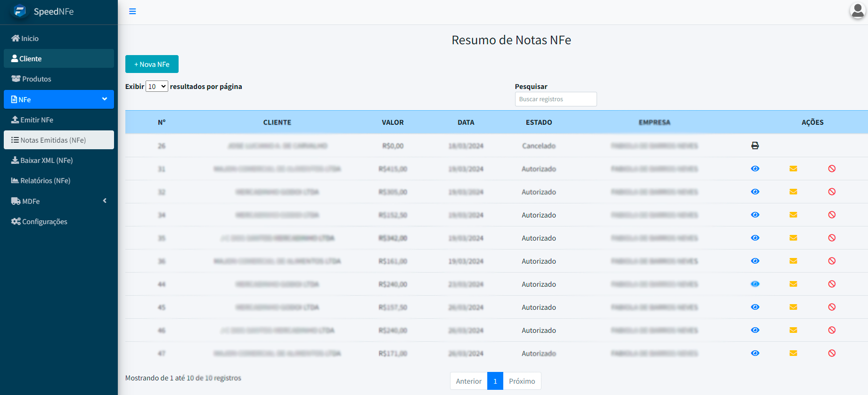
Task: Click the hamburger menu icon in header
Action: (132, 11)
